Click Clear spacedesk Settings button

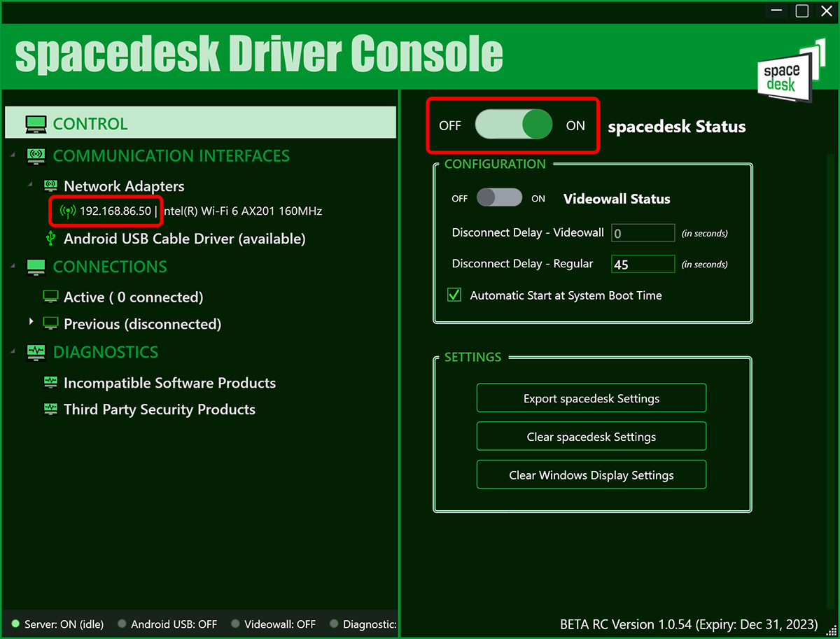tap(591, 437)
